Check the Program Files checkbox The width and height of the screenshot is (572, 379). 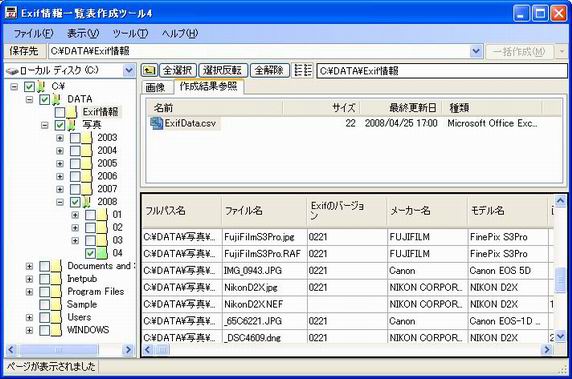[45, 291]
